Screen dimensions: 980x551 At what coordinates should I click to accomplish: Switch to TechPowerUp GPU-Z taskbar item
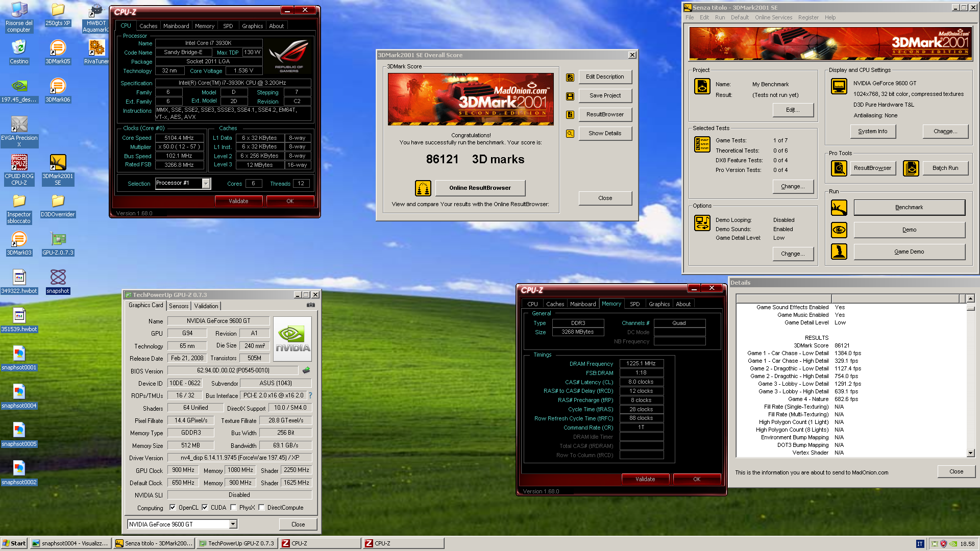point(237,544)
